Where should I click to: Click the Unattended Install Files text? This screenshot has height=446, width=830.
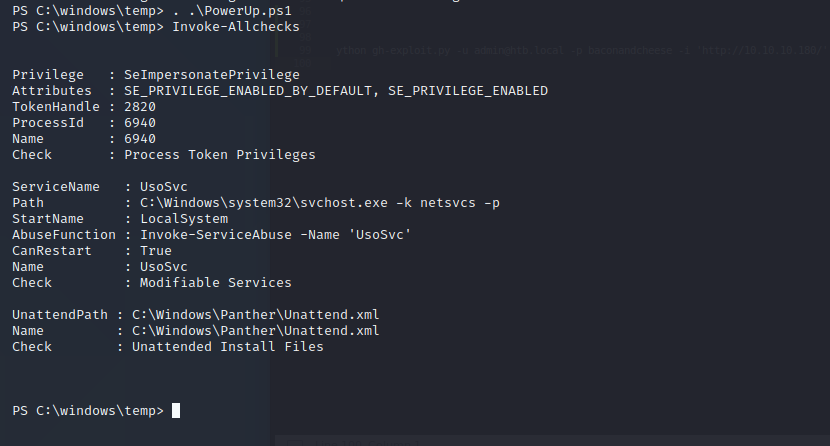click(x=228, y=347)
